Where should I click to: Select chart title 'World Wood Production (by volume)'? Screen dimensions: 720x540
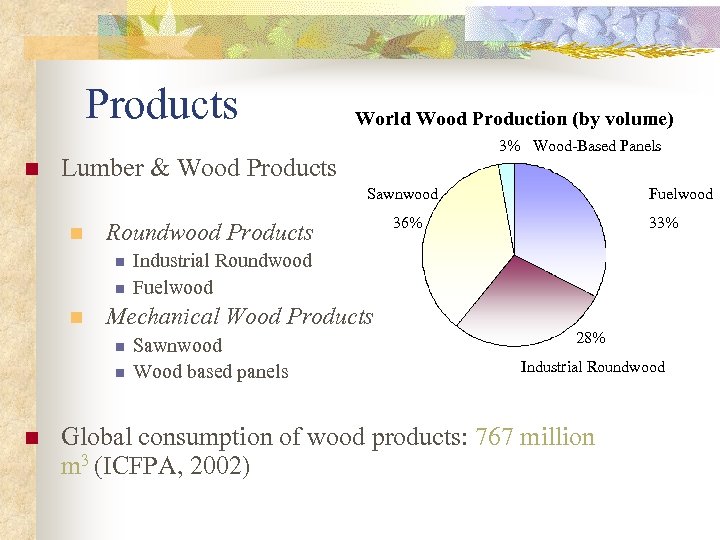[514, 118]
